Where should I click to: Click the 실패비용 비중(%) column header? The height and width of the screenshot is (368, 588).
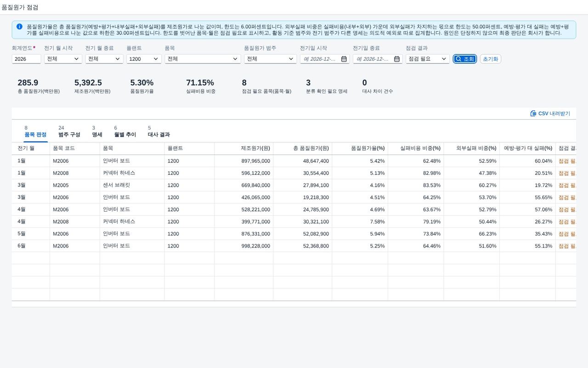416,148
